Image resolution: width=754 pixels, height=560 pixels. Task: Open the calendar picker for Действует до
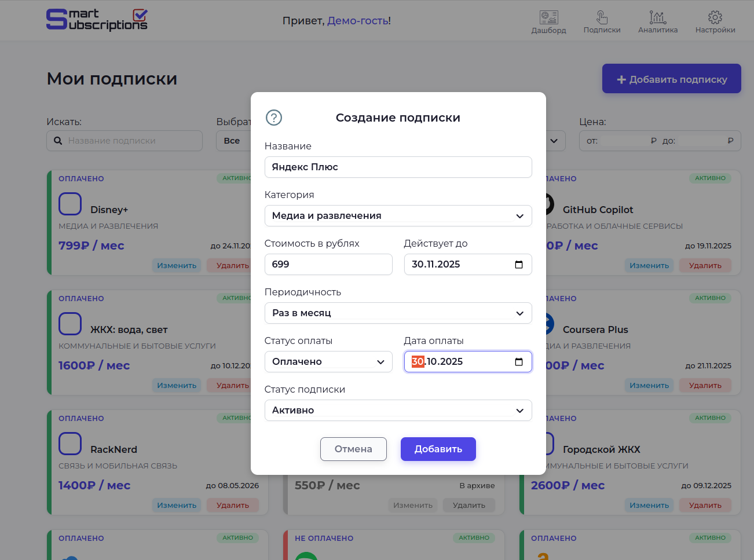tap(519, 264)
